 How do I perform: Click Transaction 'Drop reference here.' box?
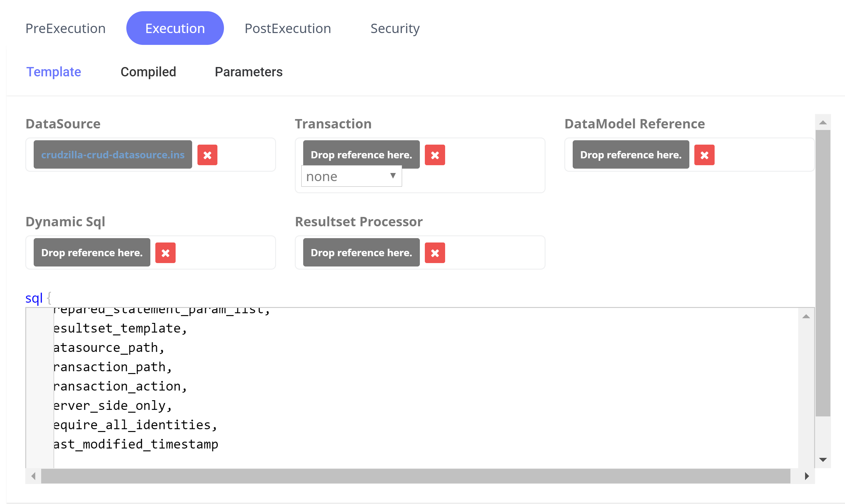(x=362, y=155)
